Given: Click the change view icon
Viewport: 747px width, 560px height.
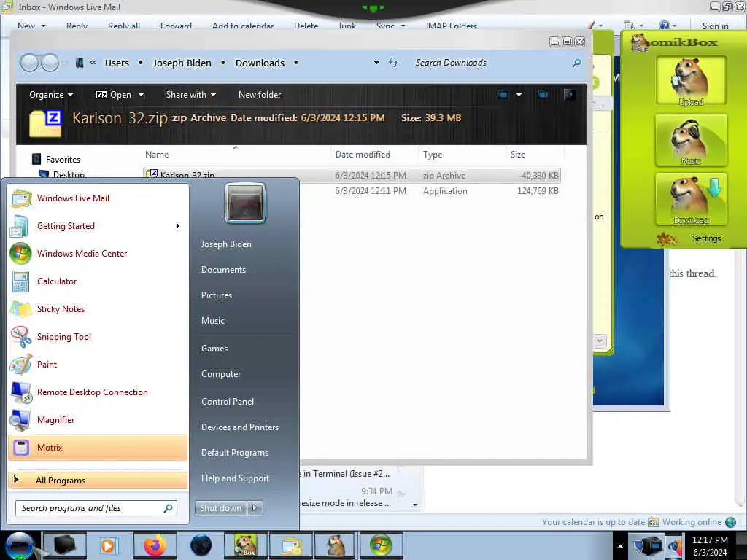Looking at the screenshot, I should (503, 95).
